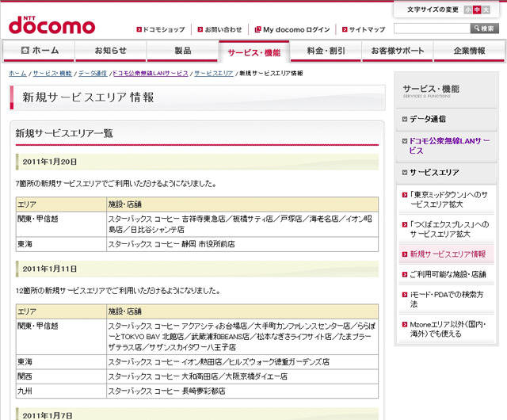Click the square icon beside データ通信
Screen dimensions: 507x420
tap(405, 119)
